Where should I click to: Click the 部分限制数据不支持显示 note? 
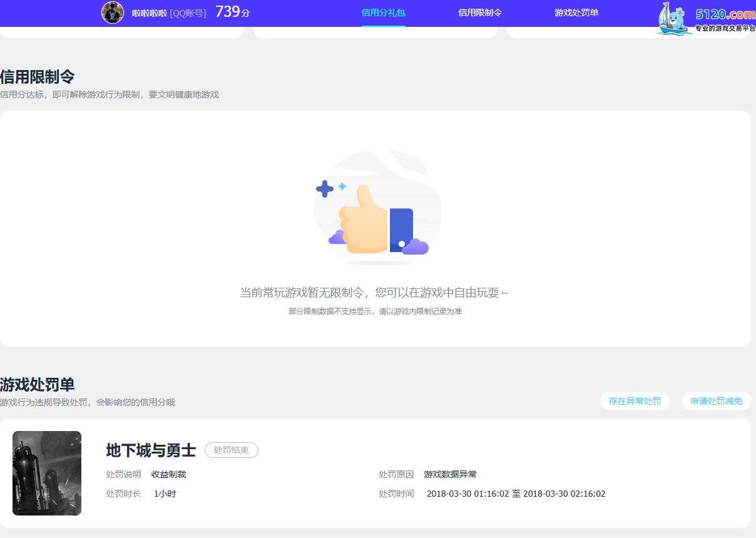click(375, 311)
